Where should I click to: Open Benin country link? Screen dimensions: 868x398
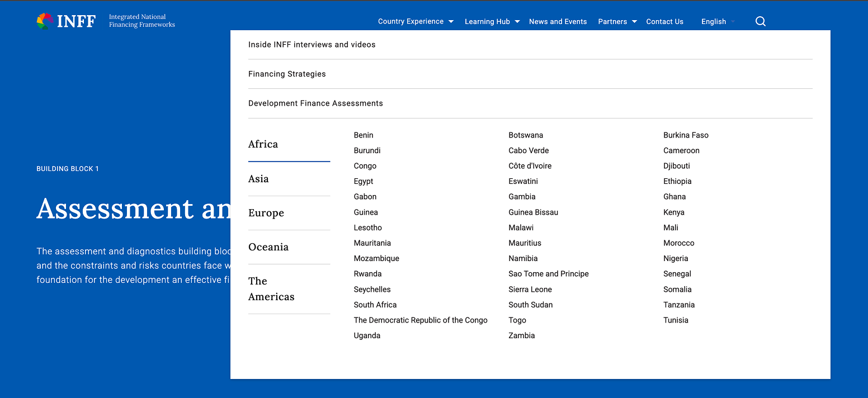(364, 135)
